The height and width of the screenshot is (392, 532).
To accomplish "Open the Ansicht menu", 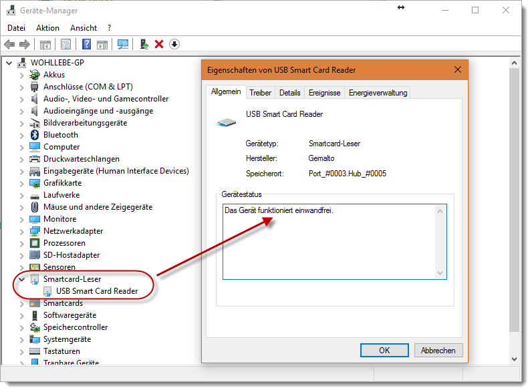I will pos(84,28).
